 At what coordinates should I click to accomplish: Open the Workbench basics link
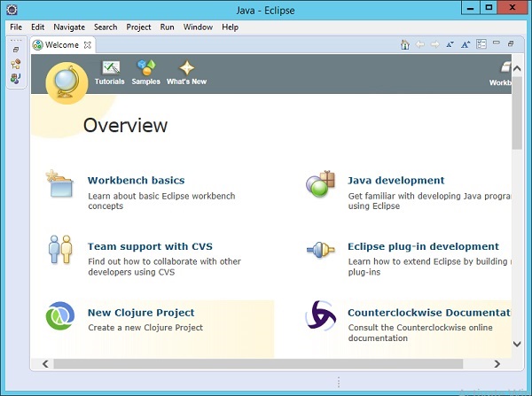click(x=136, y=181)
